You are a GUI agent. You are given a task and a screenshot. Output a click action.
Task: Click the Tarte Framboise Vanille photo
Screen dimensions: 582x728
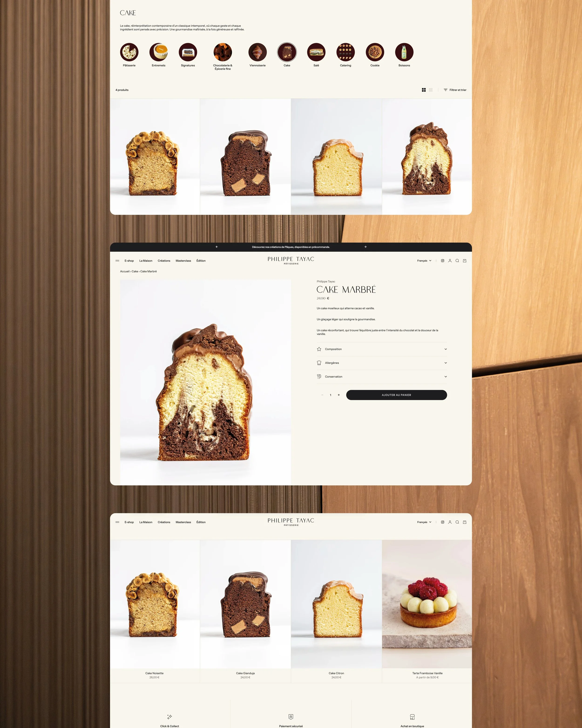pyautogui.click(x=427, y=604)
